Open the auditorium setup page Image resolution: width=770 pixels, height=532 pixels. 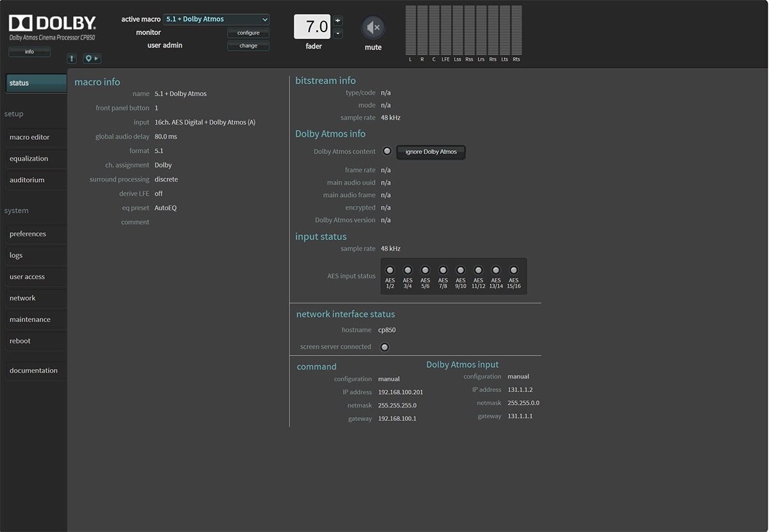(x=36, y=180)
